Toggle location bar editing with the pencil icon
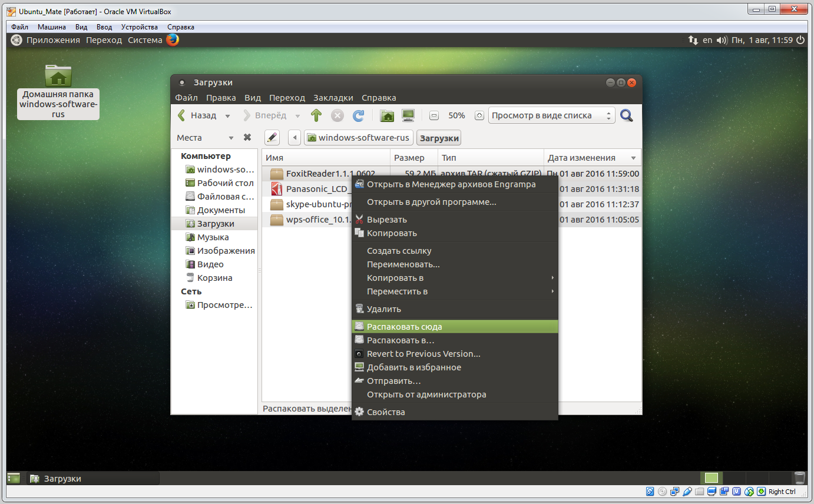 coord(272,137)
